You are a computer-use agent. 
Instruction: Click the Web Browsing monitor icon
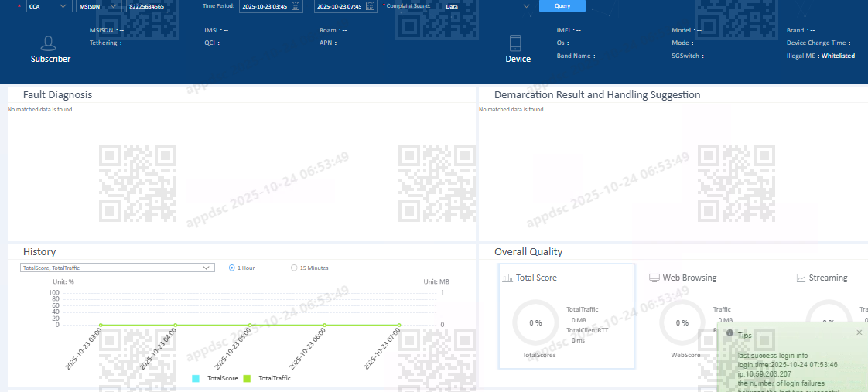click(x=654, y=278)
